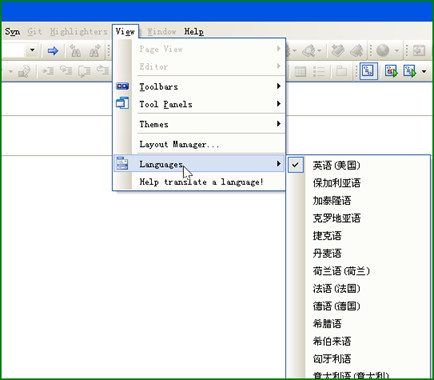
Task: Choose 丹麦语 from the language list
Action: point(358,253)
